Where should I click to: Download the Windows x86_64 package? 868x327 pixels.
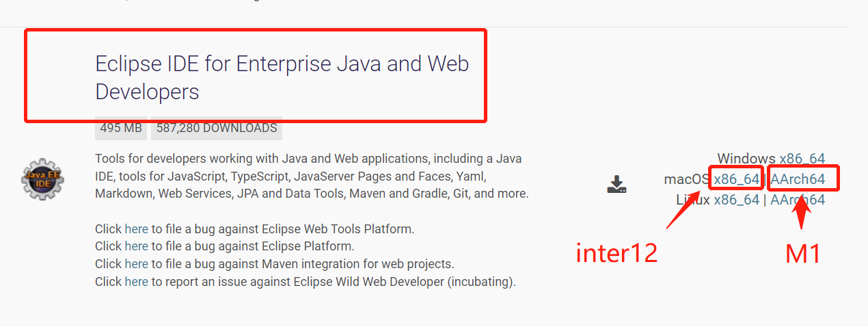[802, 159]
